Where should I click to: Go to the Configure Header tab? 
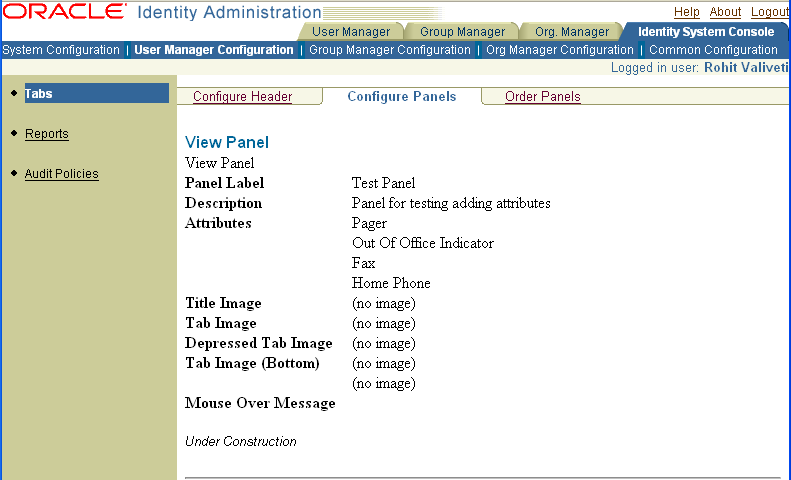pyautogui.click(x=243, y=96)
